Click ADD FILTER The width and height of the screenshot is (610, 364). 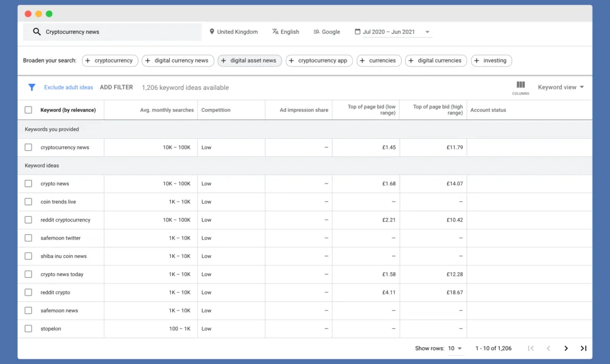(116, 87)
